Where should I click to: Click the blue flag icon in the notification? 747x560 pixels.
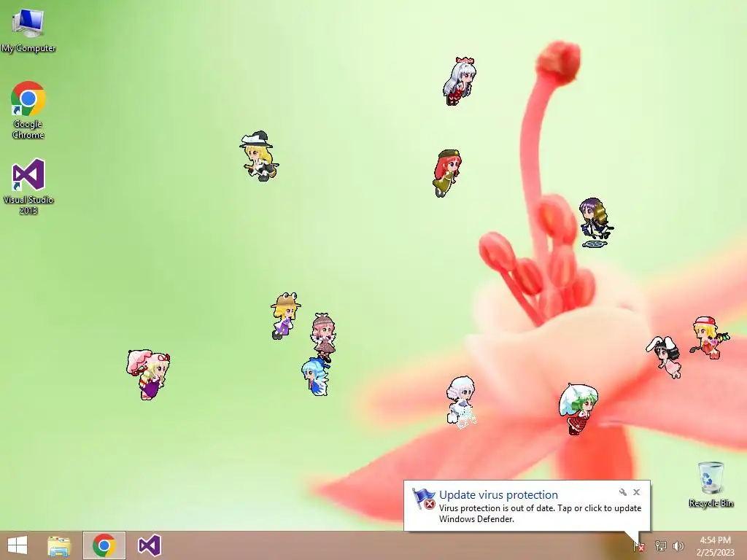pos(424,498)
